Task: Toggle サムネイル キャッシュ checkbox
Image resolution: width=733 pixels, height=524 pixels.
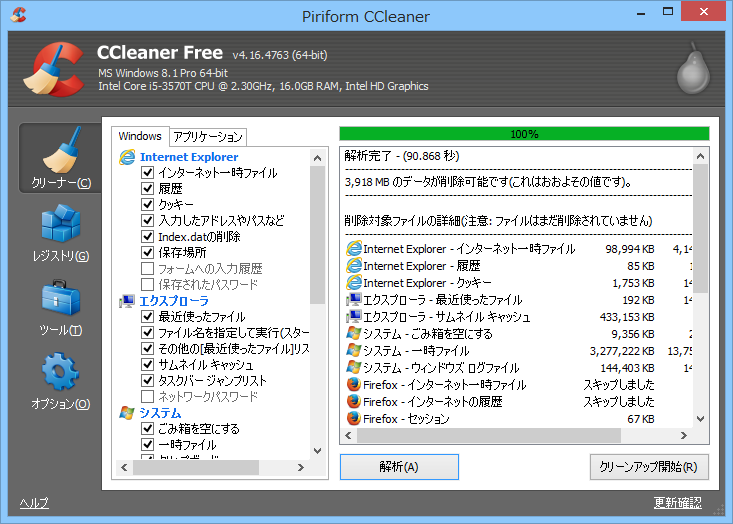Action: click(148, 365)
